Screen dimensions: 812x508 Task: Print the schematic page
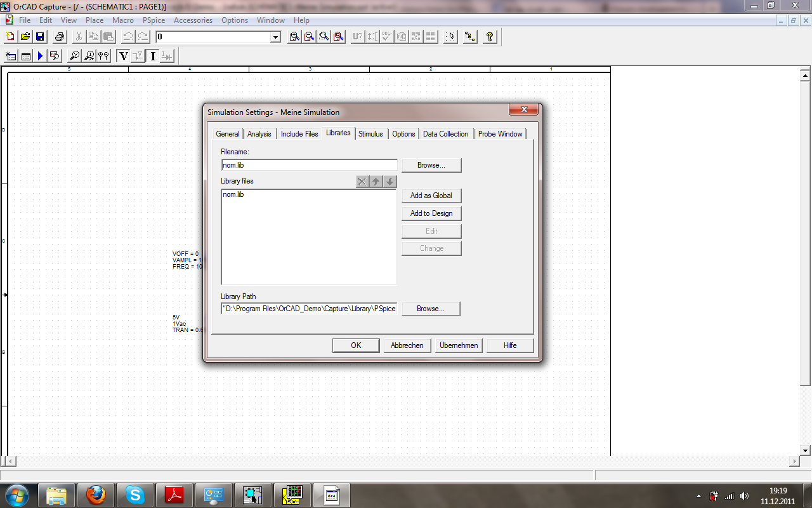(x=60, y=37)
